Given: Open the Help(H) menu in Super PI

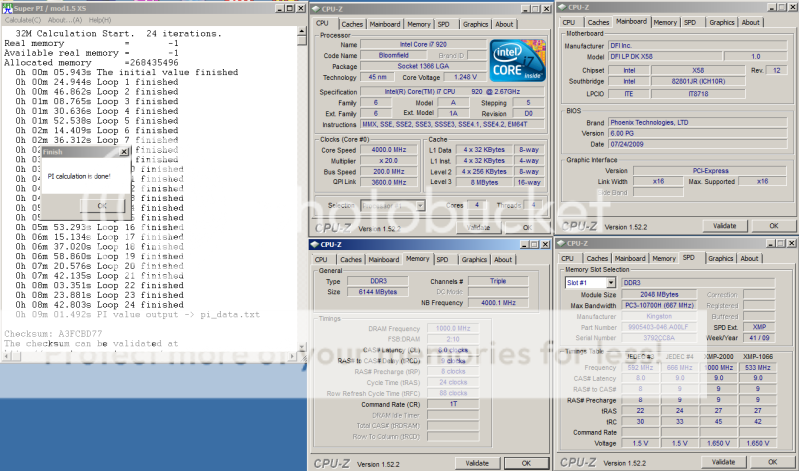Looking at the screenshot, I should pos(99,19).
